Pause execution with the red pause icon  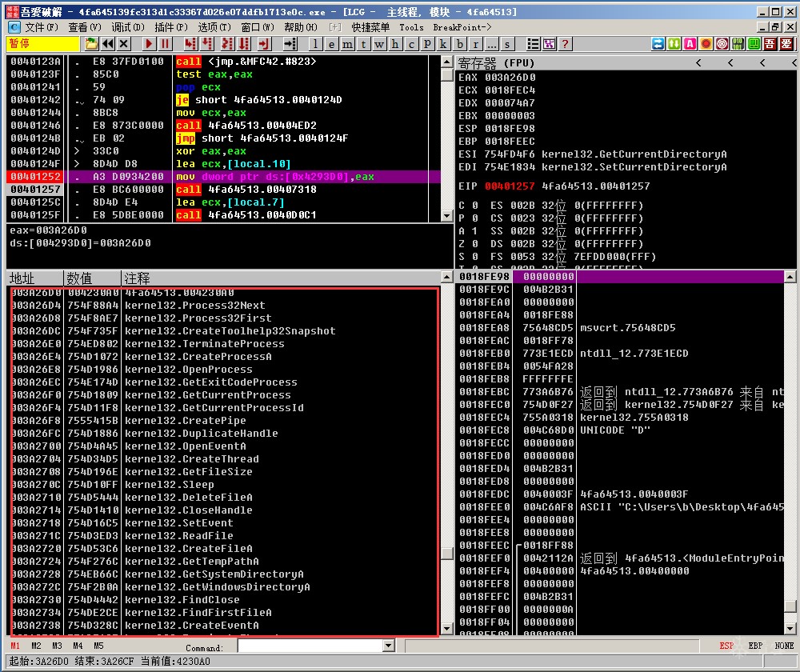pos(165,44)
